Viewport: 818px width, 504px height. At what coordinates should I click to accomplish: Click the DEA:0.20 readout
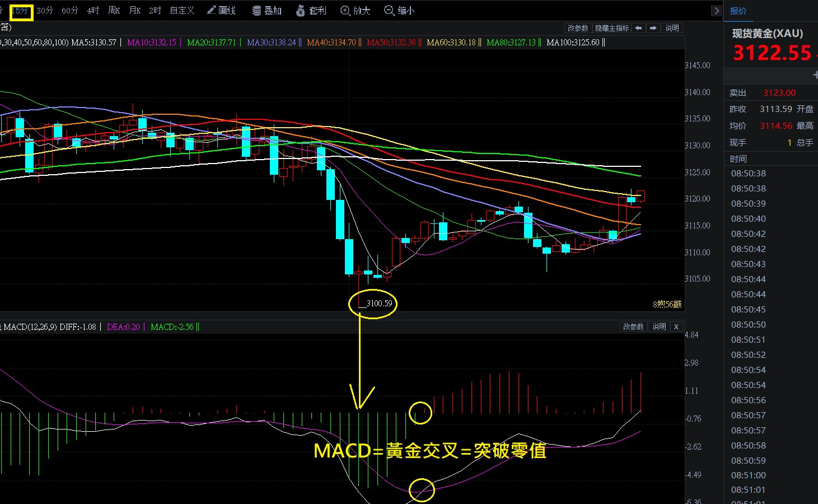click(123, 327)
